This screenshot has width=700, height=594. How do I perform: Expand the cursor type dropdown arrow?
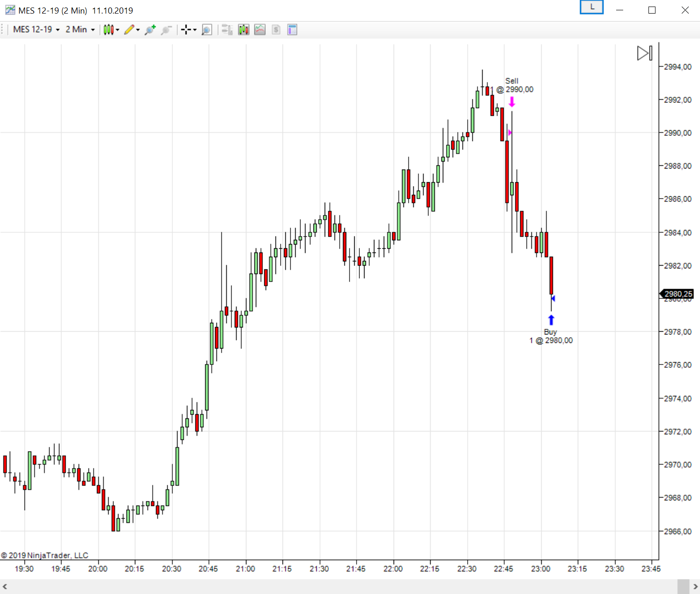click(x=195, y=30)
